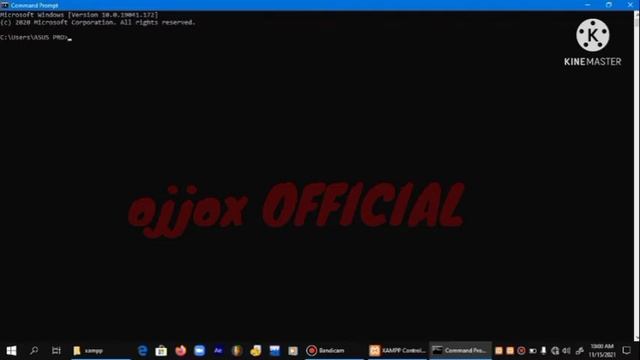
Task: Switch to the XAMPP Control Panel taskbar button
Action: pyautogui.click(x=398, y=350)
